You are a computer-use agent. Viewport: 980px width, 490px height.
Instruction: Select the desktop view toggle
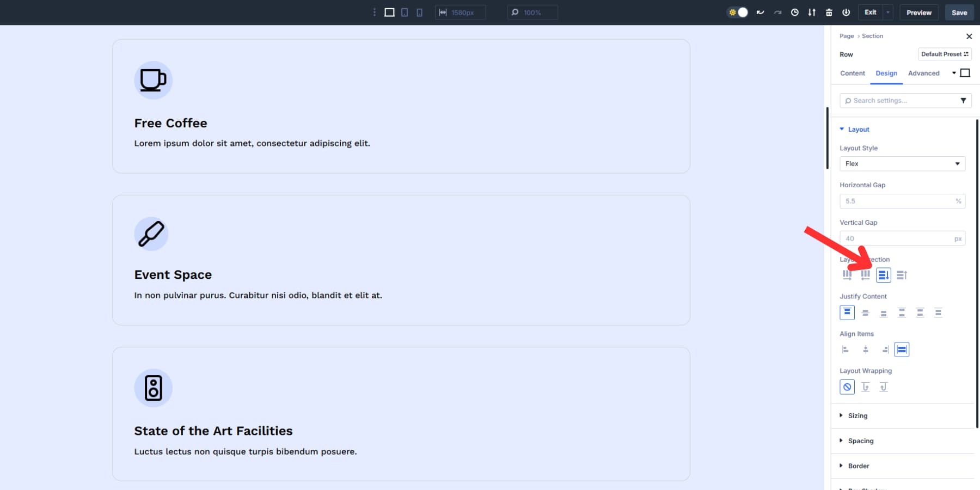(389, 13)
